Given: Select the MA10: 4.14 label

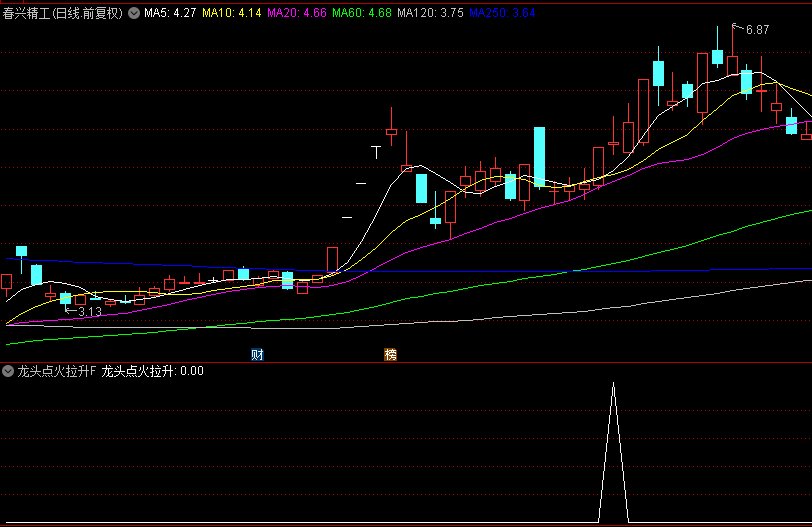Looking at the screenshot, I should pos(231,13).
